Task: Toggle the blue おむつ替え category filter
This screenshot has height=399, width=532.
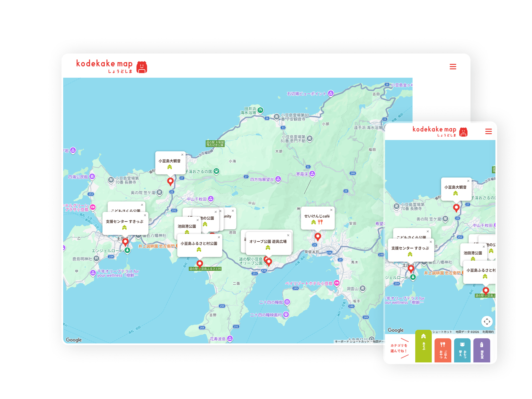Action: pos(462,350)
